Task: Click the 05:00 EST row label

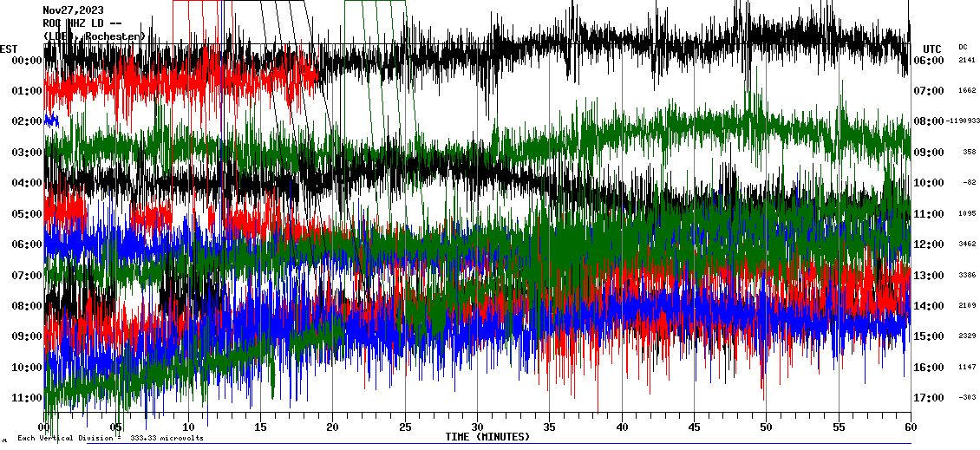Action: [x=26, y=214]
